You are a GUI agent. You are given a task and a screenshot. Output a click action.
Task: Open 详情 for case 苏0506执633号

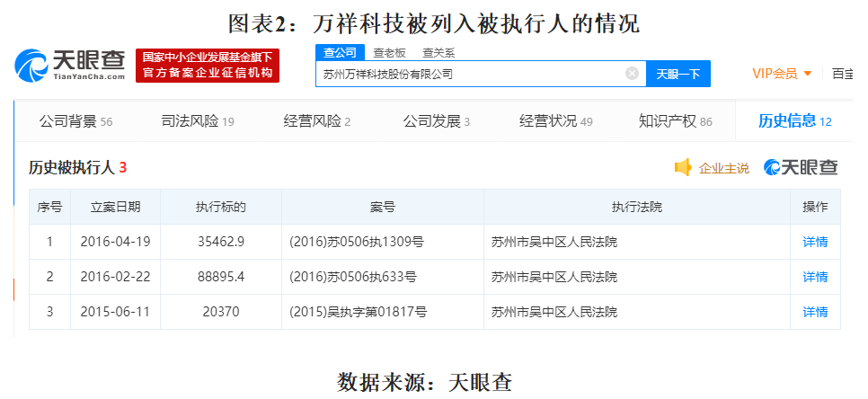point(815,277)
